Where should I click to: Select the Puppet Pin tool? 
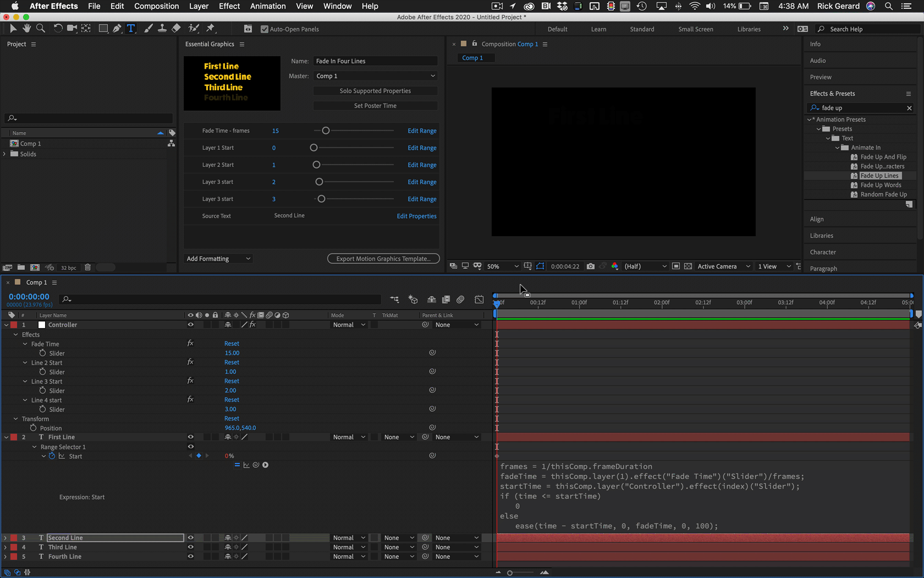click(211, 29)
